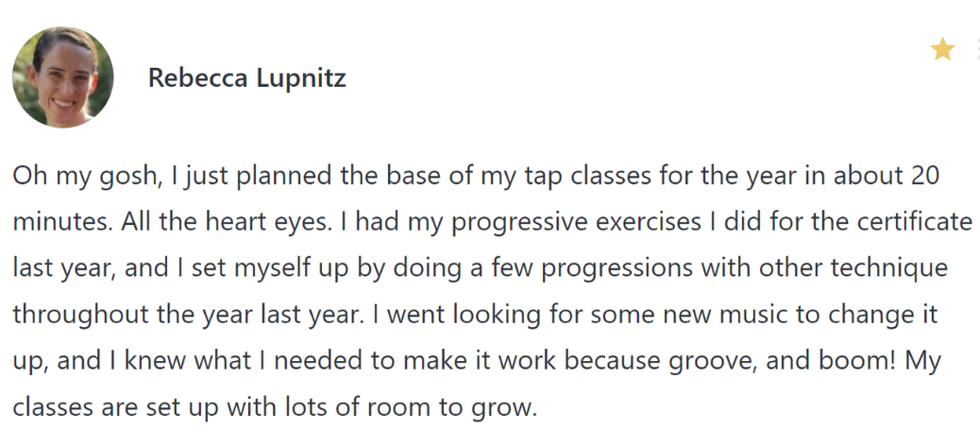
Task: Click the gold star icon
Action: click(942, 49)
